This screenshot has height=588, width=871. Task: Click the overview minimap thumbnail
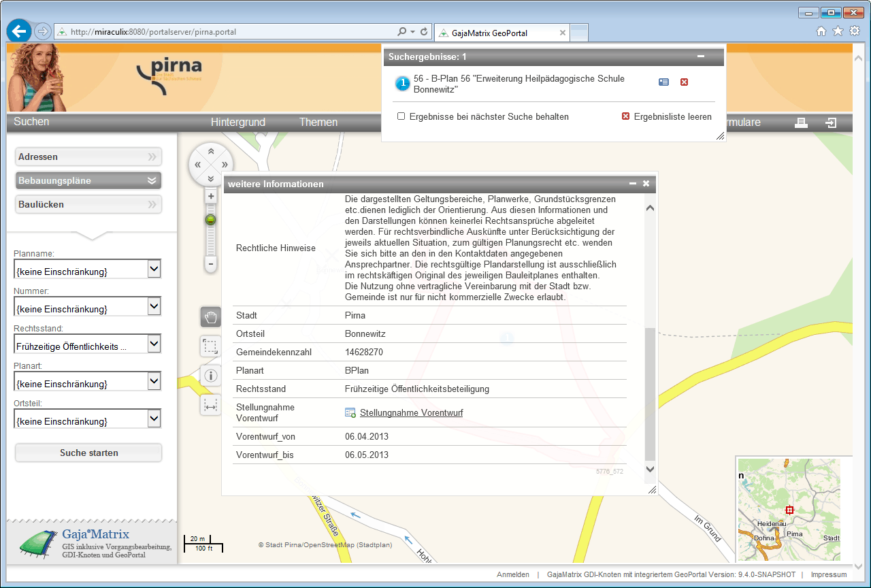pyautogui.click(x=789, y=509)
